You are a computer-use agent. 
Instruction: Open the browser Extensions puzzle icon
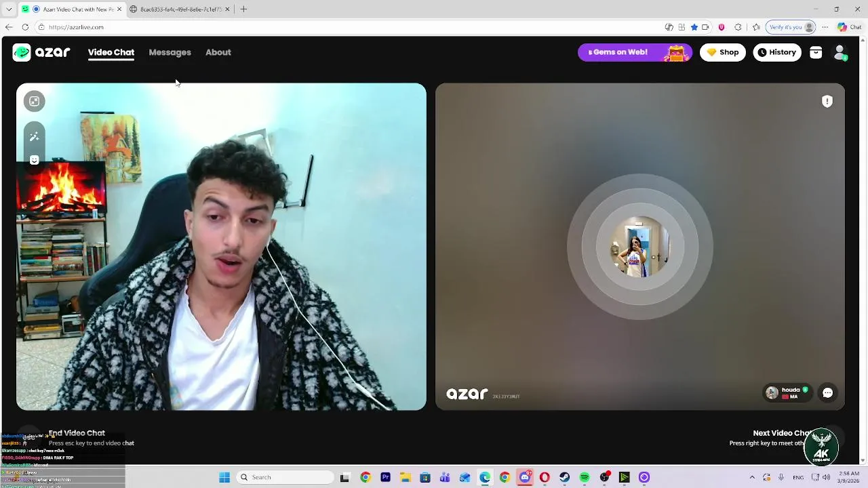click(738, 27)
